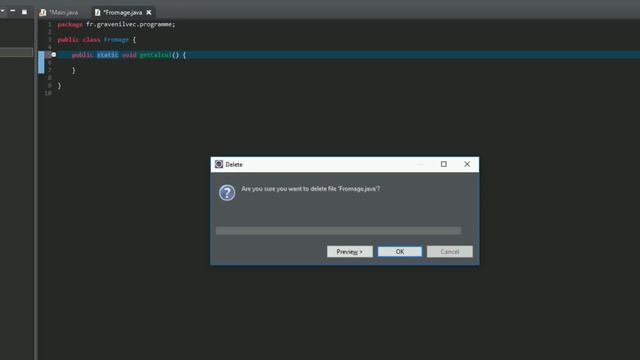Click the Cancel button in Delete dialog
The image size is (640, 360).
coord(450,251)
